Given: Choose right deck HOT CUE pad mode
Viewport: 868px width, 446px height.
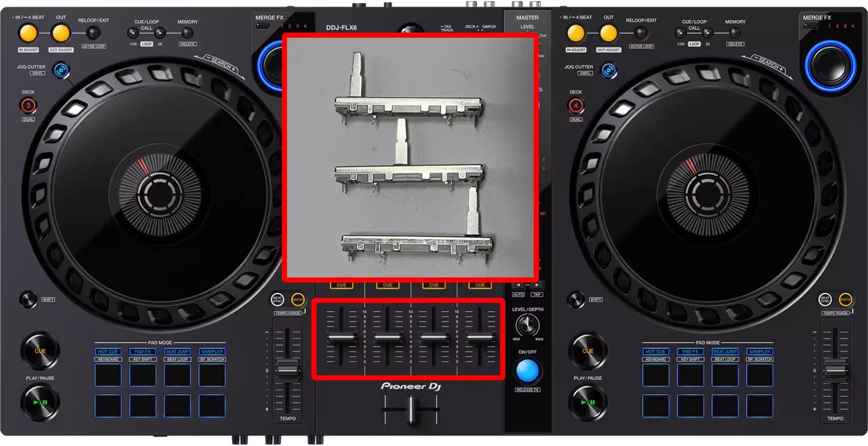Looking at the screenshot, I should 655,351.
